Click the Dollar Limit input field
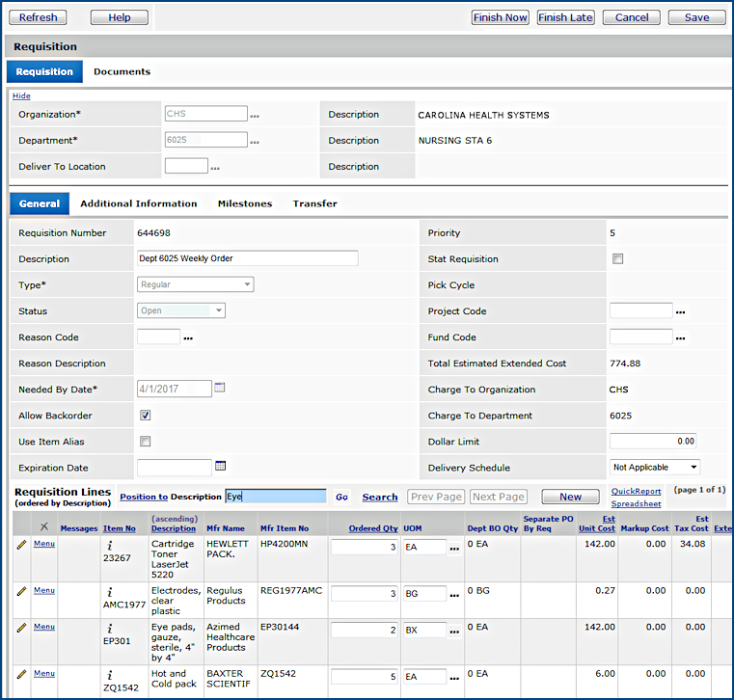Viewport: 734px width, 700px height. tap(652, 441)
